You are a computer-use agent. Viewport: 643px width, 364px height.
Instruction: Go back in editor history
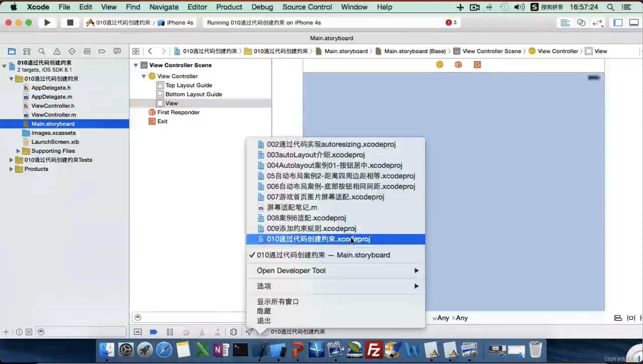[x=150, y=51]
